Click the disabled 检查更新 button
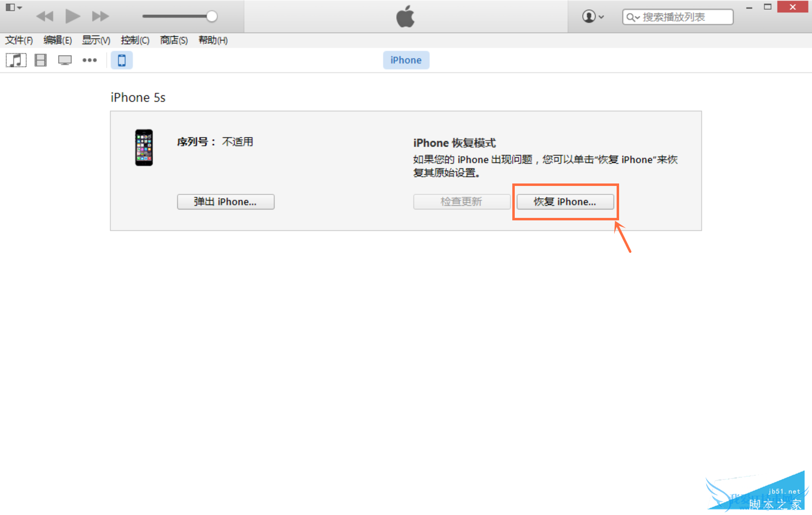The height and width of the screenshot is (515, 812). click(461, 202)
